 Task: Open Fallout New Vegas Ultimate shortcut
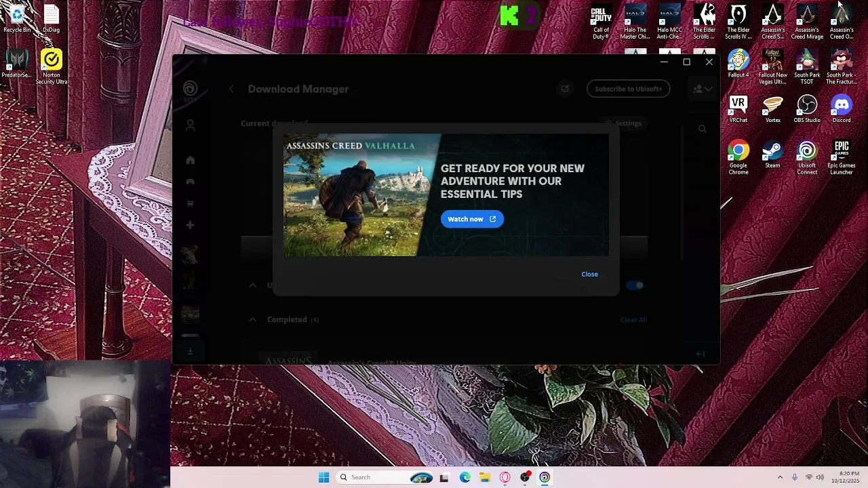772,67
